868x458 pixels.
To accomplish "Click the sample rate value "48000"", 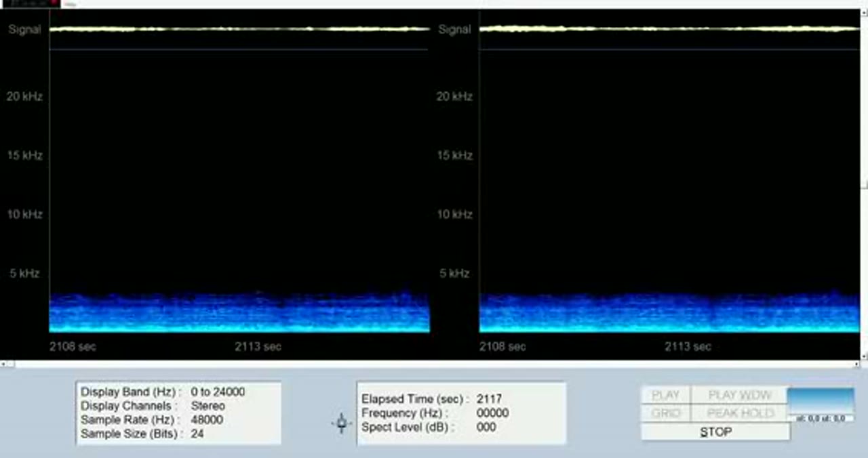I will (x=207, y=420).
